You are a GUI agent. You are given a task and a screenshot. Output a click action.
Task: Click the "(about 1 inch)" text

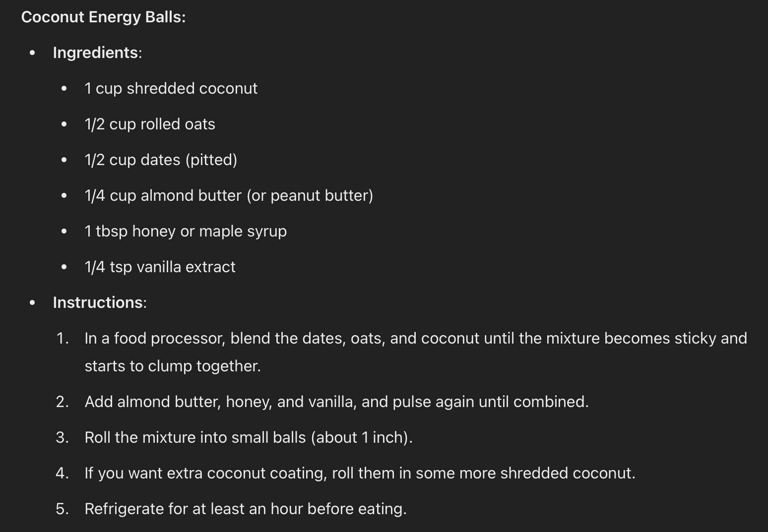[362, 437]
